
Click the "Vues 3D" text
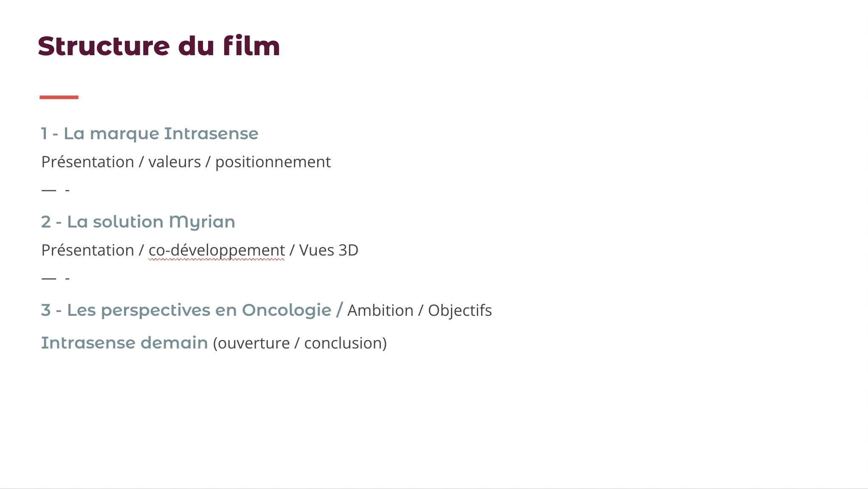[329, 250]
